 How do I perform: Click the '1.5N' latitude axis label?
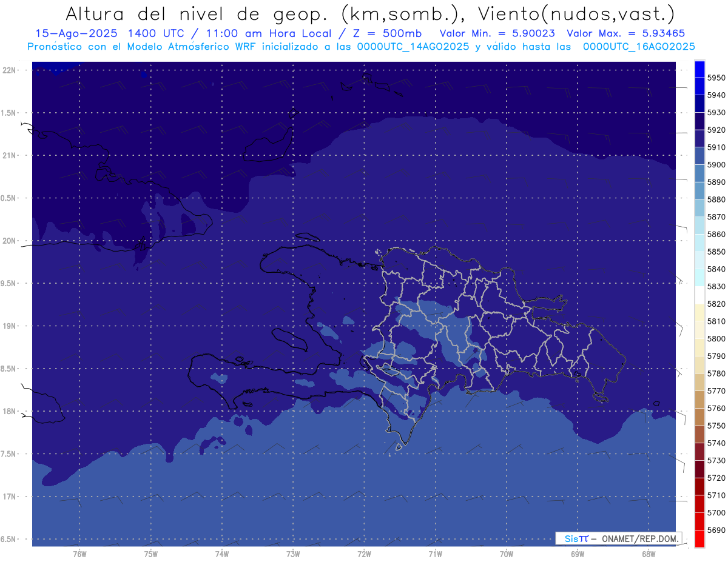coord(8,113)
